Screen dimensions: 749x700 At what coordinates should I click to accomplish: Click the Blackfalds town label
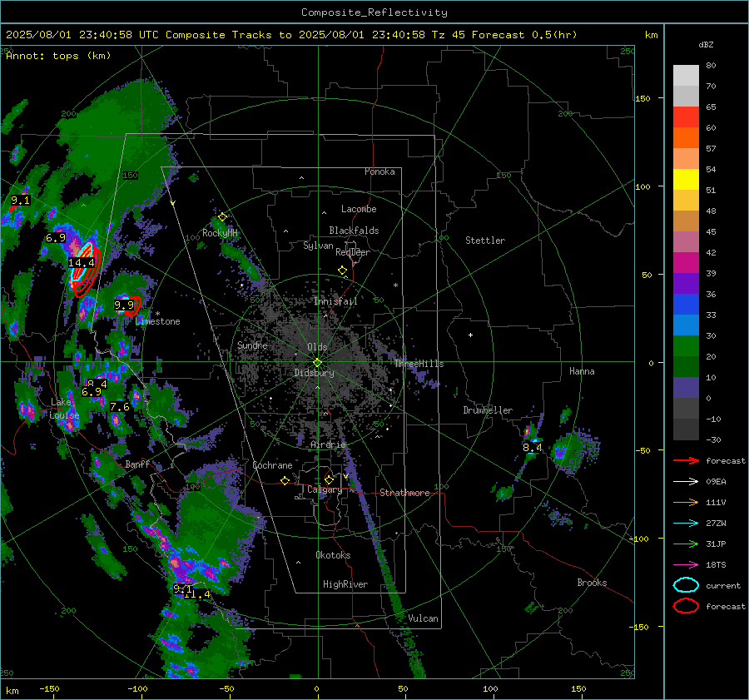[x=354, y=231]
